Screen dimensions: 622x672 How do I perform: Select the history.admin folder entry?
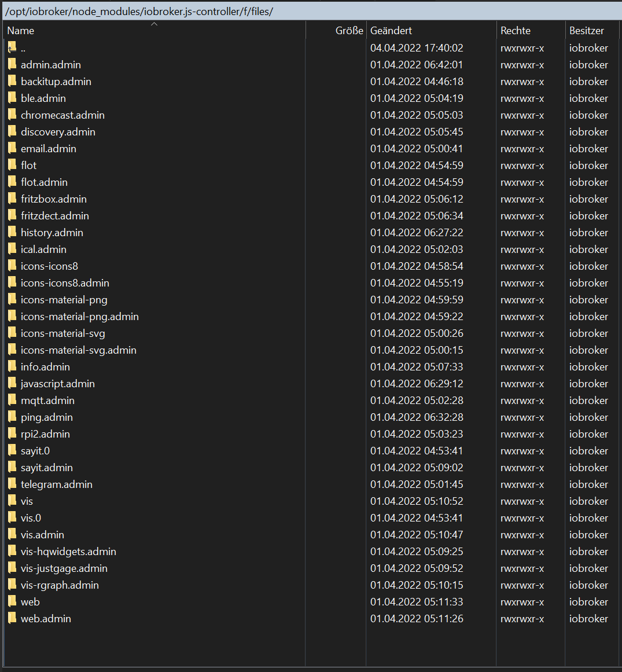pos(52,232)
